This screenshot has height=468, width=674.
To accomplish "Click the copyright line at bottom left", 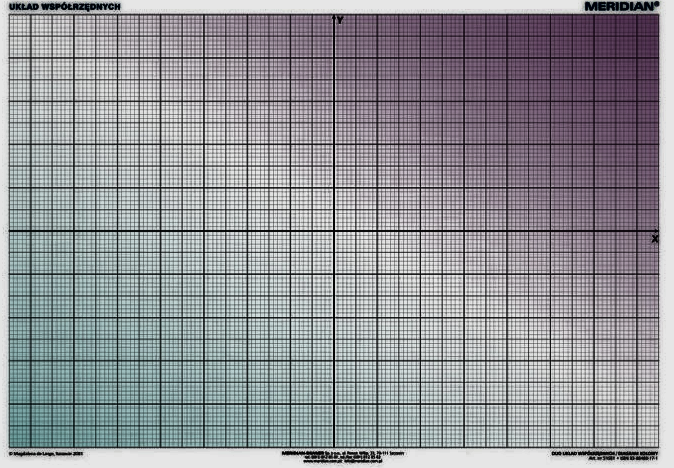I will point(46,454).
